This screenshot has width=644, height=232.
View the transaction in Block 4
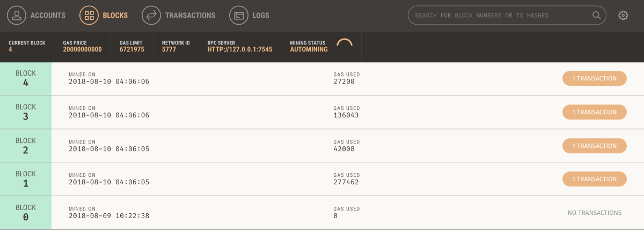[595, 78]
